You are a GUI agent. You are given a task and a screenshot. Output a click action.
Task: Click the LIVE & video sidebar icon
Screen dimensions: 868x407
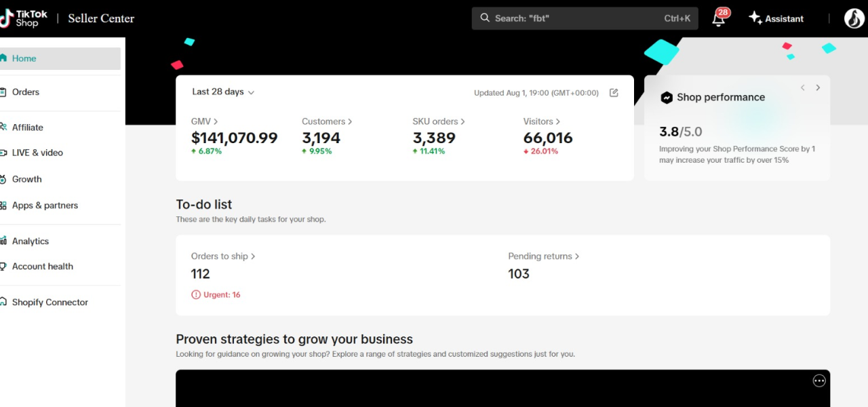point(5,152)
